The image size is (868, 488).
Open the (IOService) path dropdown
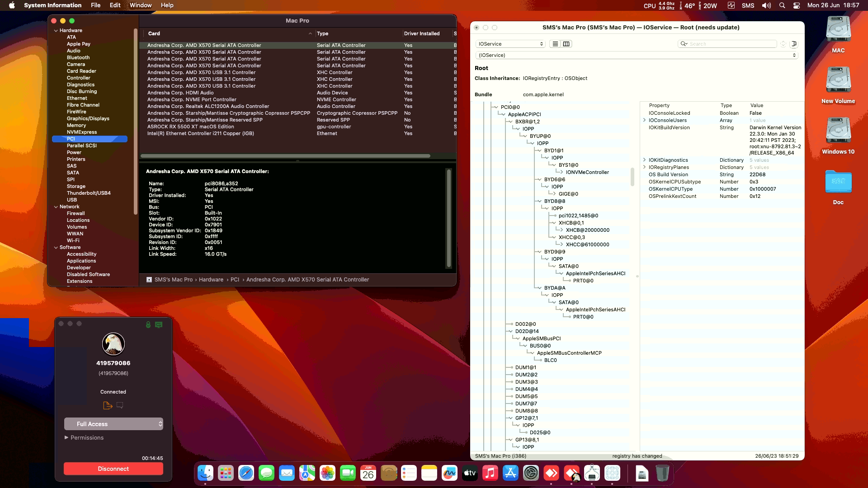click(x=637, y=55)
